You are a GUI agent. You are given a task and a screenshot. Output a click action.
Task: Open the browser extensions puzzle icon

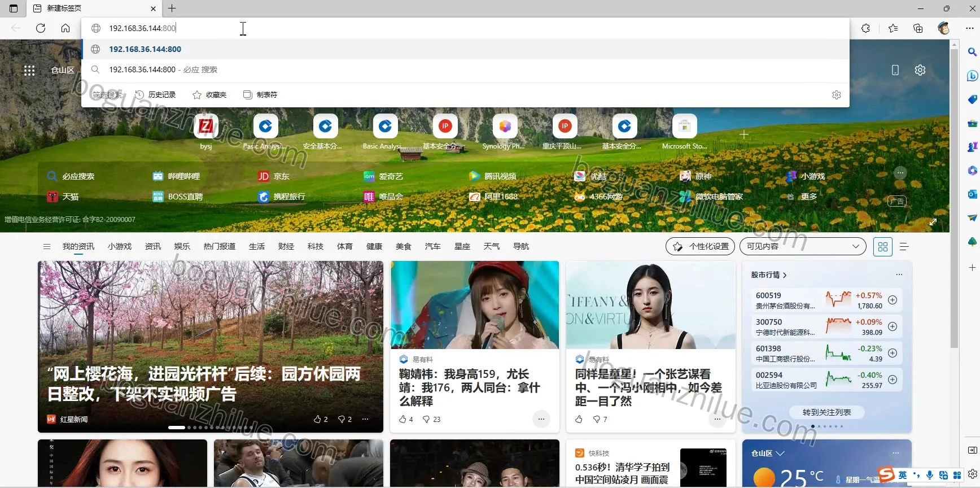point(865,28)
